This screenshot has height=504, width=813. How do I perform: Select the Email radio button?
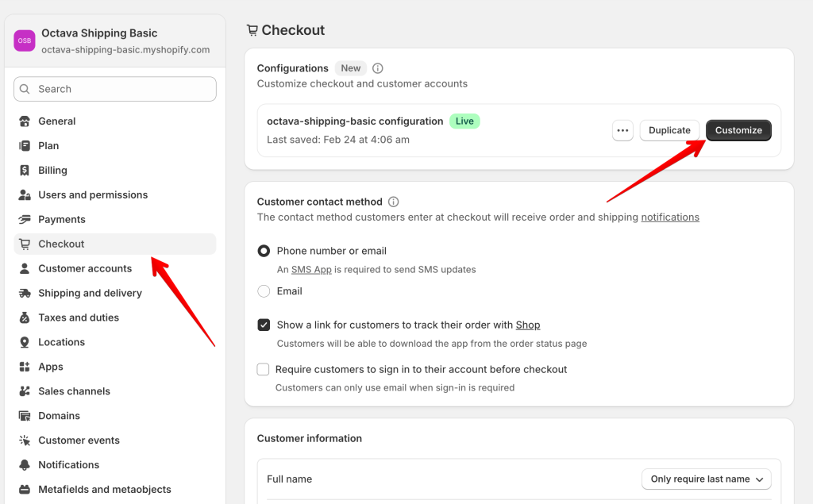click(x=264, y=291)
